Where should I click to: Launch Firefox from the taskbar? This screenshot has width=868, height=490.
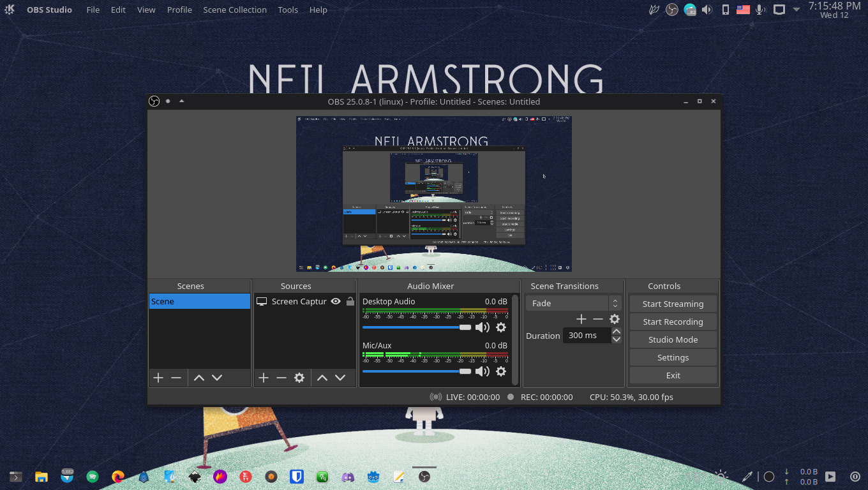118,476
